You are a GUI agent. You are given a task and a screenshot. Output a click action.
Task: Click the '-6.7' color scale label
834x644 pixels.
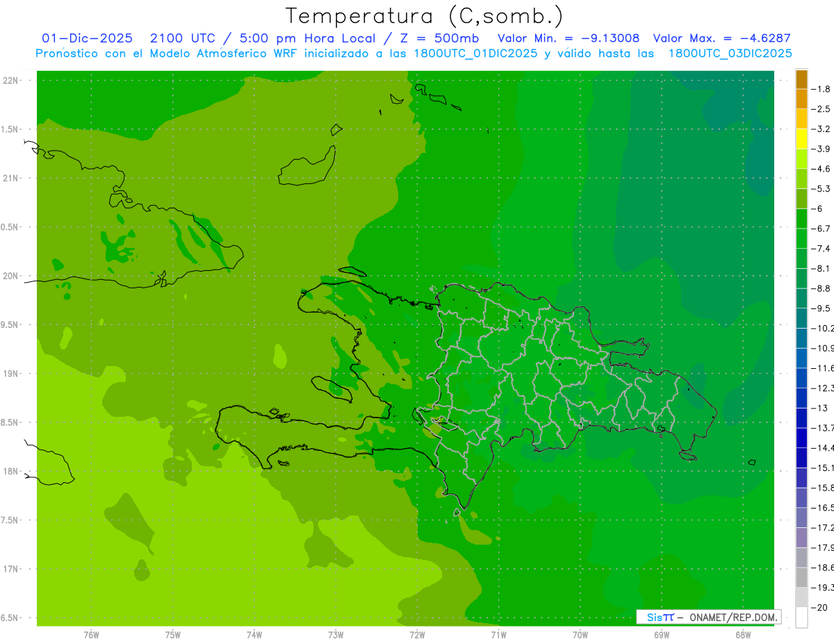point(821,229)
